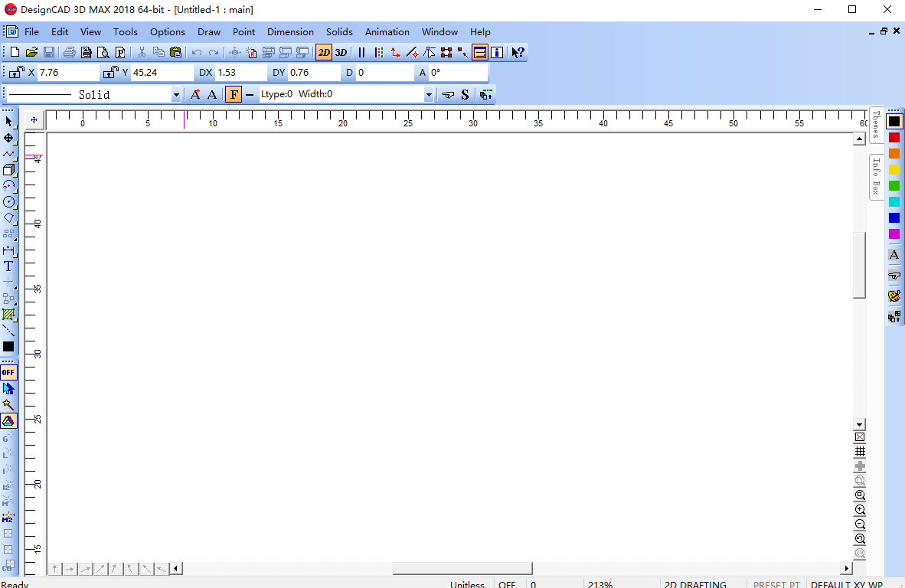The image size is (905, 588).
Task: Select the Circle drawing tool
Action: [8, 202]
